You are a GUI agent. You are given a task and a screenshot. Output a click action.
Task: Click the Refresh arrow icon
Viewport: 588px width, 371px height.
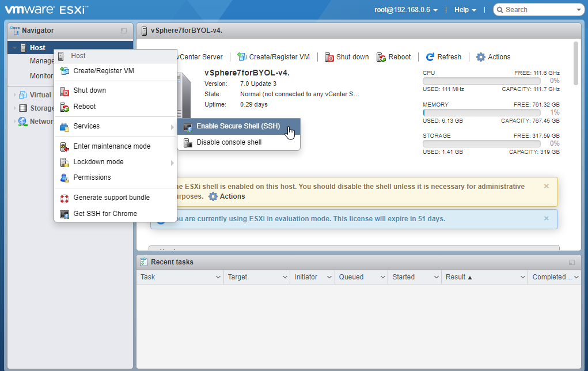point(430,57)
